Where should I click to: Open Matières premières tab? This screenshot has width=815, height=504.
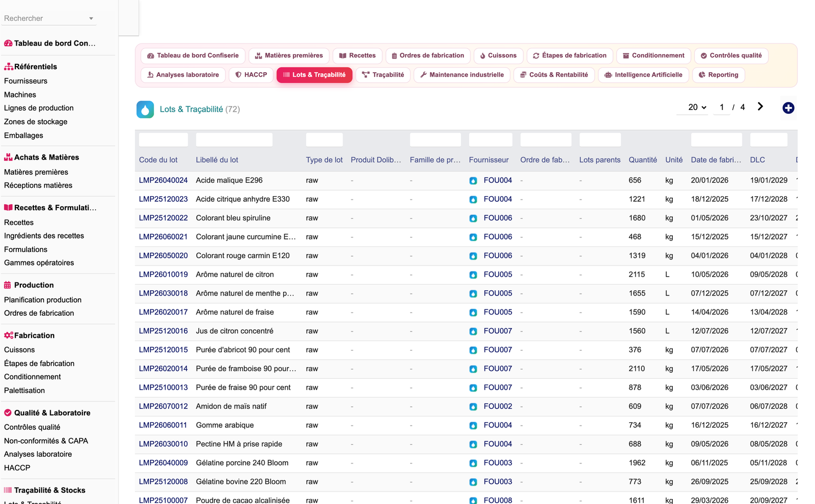click(289, 55)
